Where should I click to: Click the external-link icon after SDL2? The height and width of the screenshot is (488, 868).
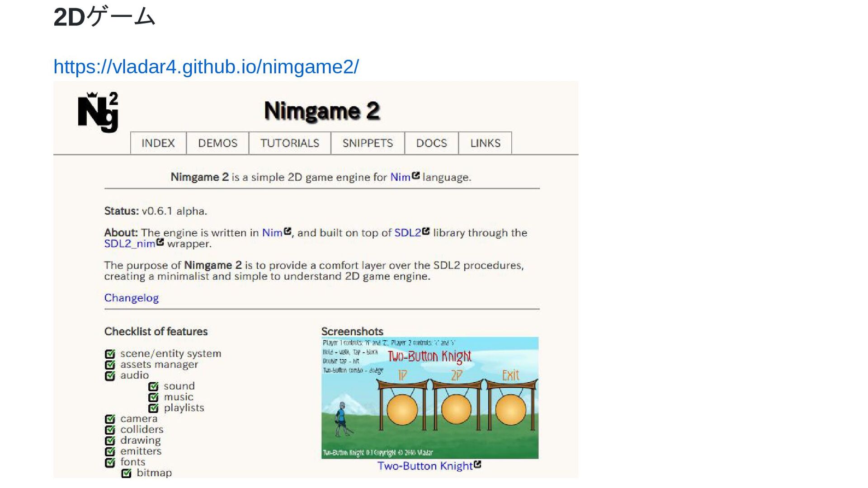426,231
